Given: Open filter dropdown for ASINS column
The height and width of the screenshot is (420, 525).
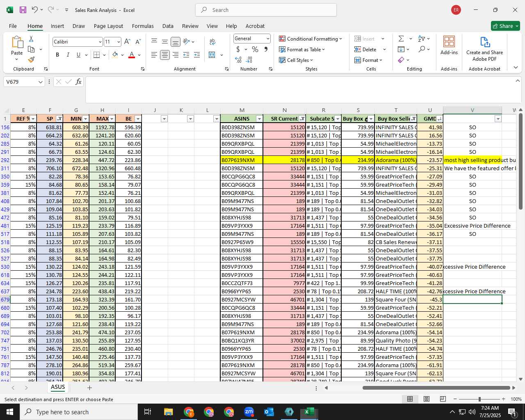Looking at the screenshot, I should pyautogui.click(x=259, y=119).
